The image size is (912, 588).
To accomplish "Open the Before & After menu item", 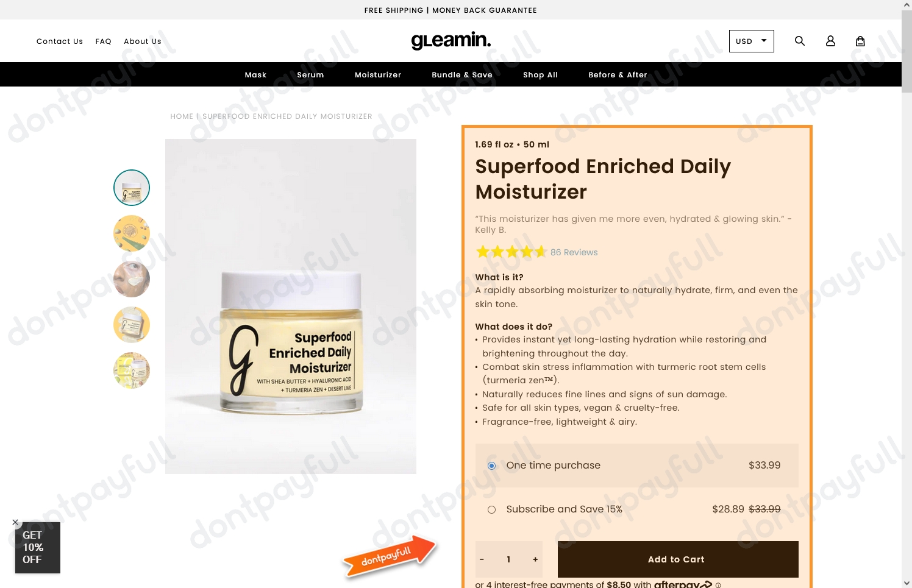I will click(x=618, y=74).
